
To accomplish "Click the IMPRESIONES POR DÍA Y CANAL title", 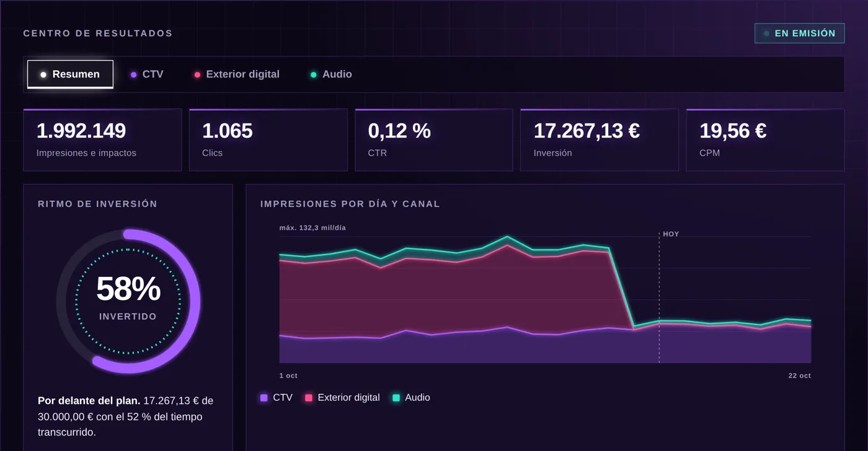I will 350,204.
